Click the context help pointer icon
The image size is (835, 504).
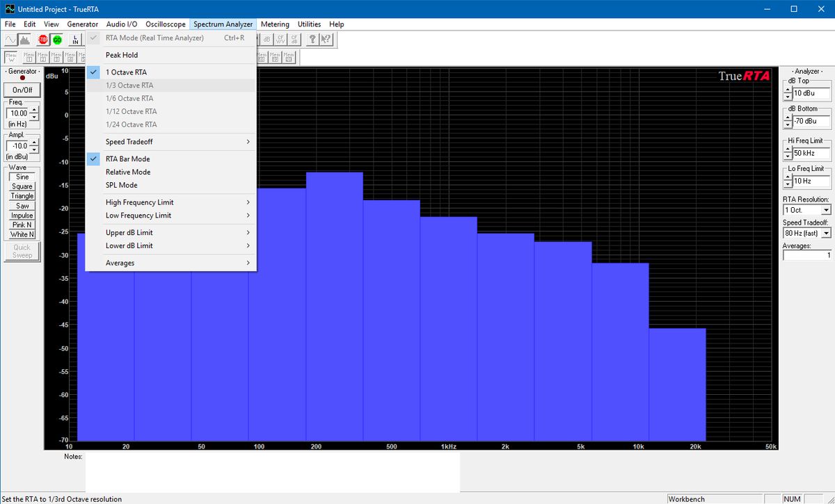(x=326, y=40)
